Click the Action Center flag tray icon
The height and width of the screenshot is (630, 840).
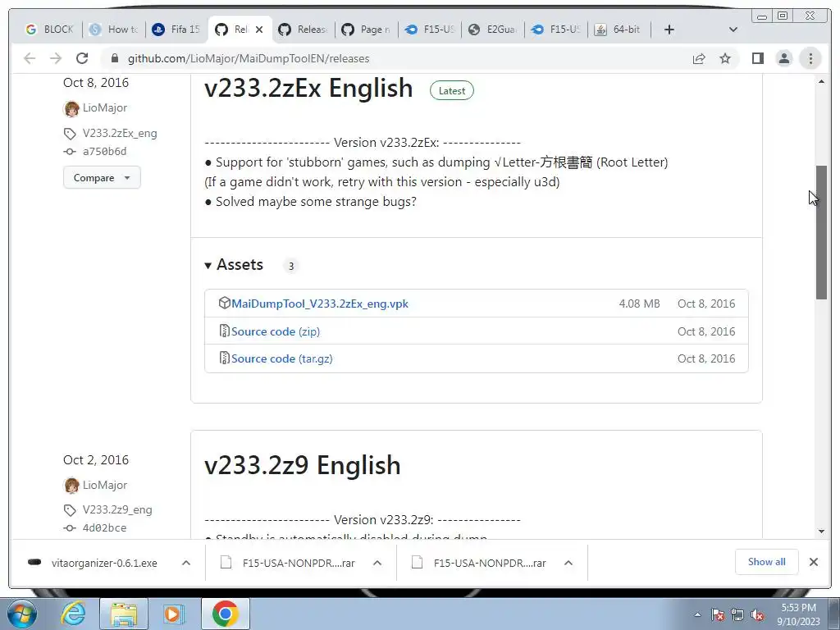717,615
